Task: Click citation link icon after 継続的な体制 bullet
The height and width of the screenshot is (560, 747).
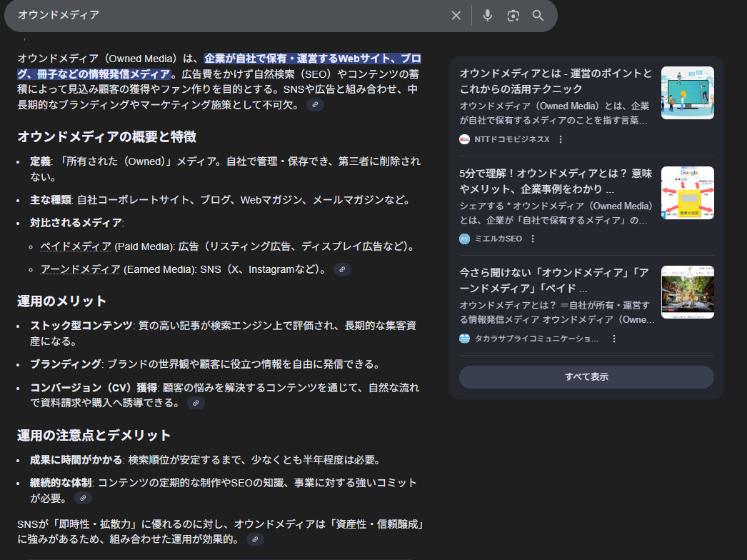Action: 83,498
